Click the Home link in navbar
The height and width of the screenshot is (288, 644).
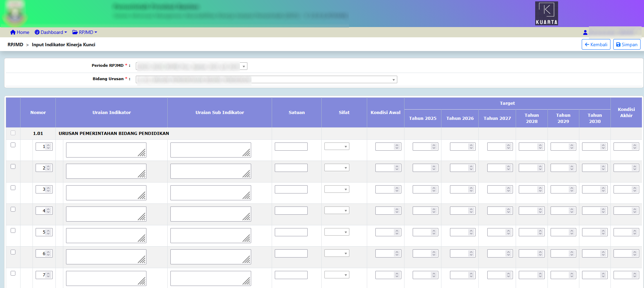(x=23, y=32)
